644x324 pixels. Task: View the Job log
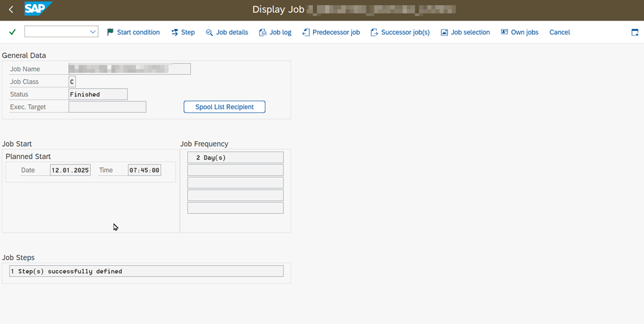[275, 32]
